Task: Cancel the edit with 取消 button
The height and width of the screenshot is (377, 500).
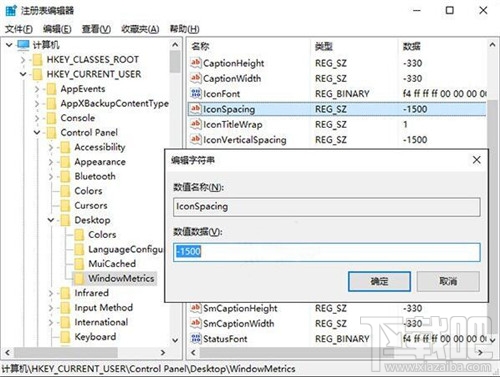Action: [x=448, y=281]
